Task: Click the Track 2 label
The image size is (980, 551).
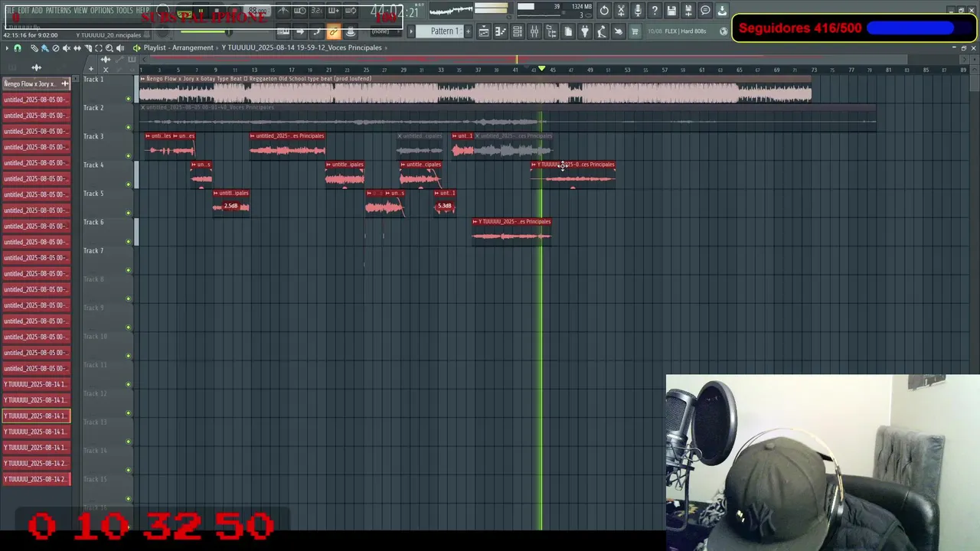Action: (x=93, y=108)
